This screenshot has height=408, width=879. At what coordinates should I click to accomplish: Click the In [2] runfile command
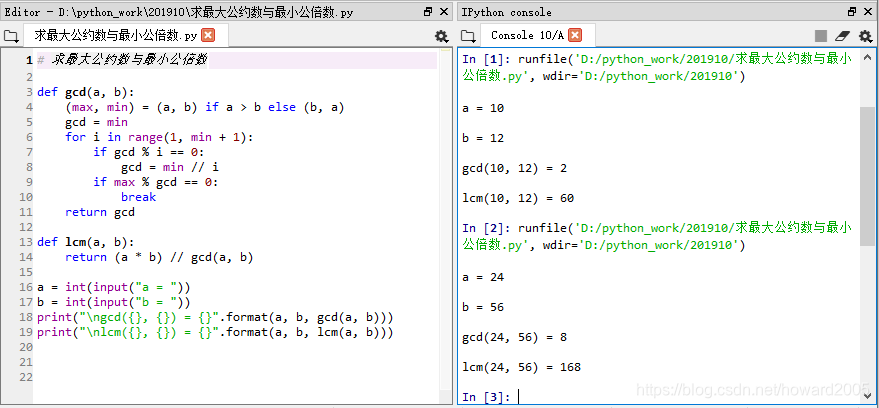[657, 237]
